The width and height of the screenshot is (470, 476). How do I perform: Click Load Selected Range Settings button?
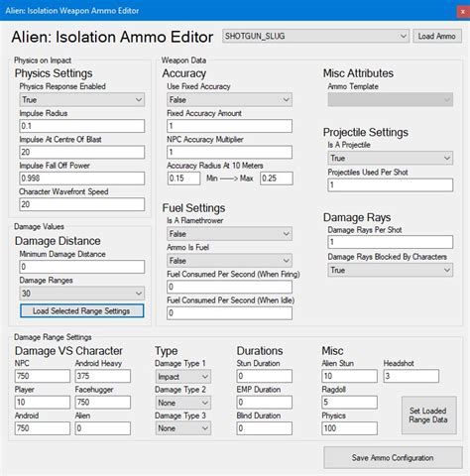pyautogui.click(x=82, y=310)
